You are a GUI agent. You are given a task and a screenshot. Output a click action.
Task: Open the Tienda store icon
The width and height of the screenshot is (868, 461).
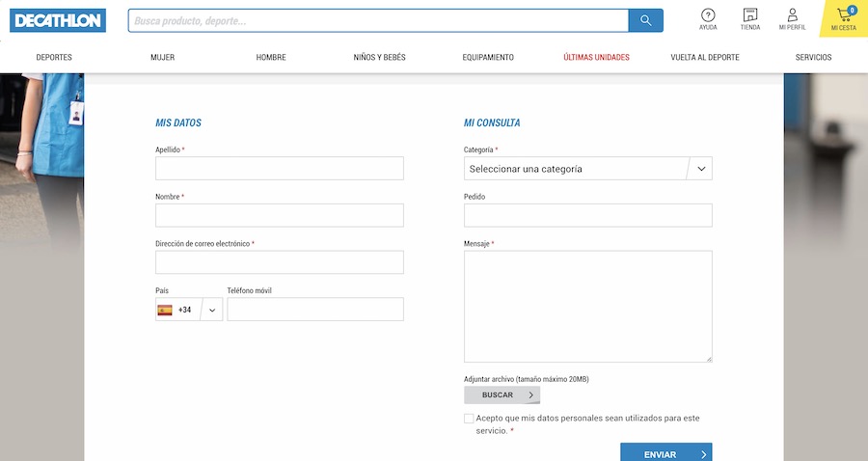[749, 18]
